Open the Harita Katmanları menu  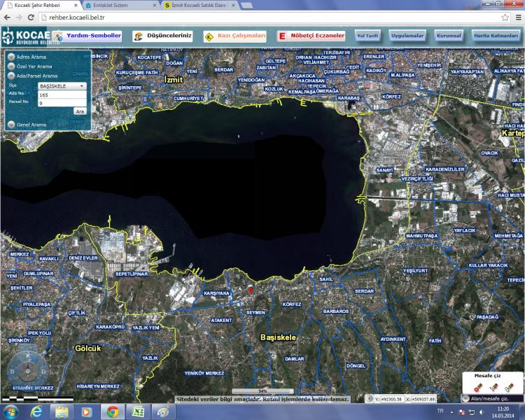pos(496,36)
